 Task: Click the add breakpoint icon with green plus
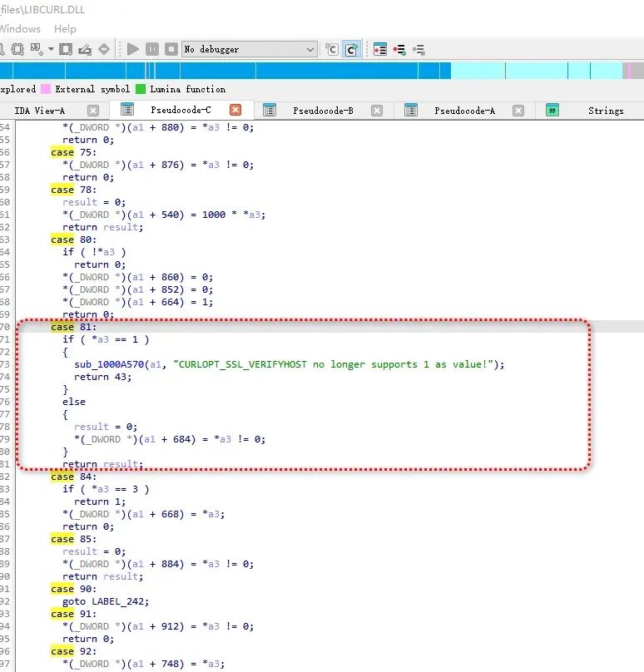pyautogui.click(x=399, y=50)
